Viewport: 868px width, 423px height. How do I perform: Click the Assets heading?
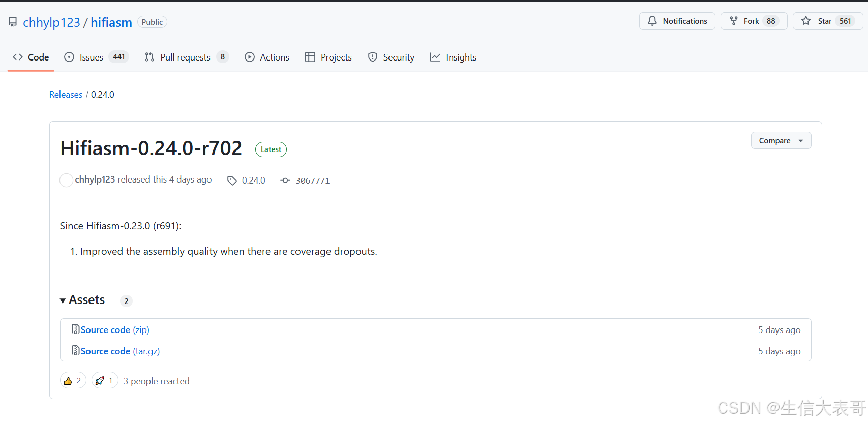click(x=87, y=300)
